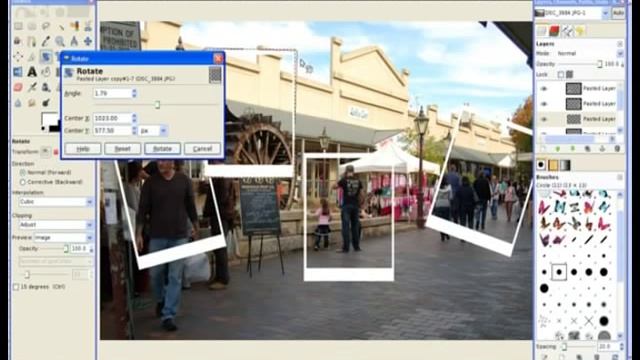
Task: Select the Alignment tool
Action: [x=18, y=57]
